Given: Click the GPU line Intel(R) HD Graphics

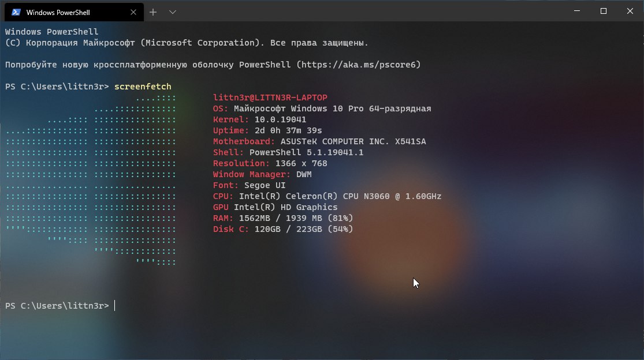Looking at the screenshot, I should [275, 207].
